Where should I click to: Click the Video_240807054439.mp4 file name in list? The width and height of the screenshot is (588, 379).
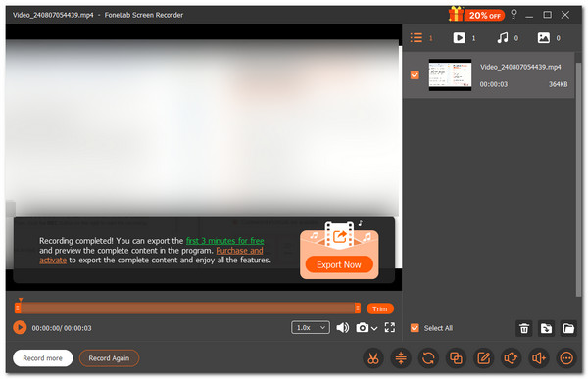click(520, 67)
